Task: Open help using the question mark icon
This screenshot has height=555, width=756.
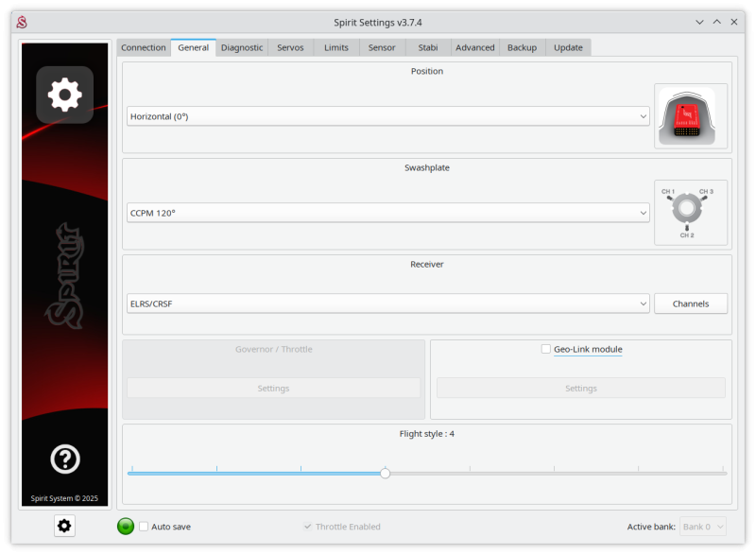Action: tap(63, 460)
